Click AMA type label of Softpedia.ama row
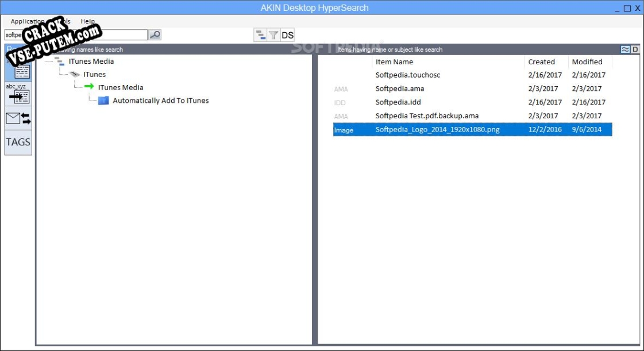 click(341, 89)
